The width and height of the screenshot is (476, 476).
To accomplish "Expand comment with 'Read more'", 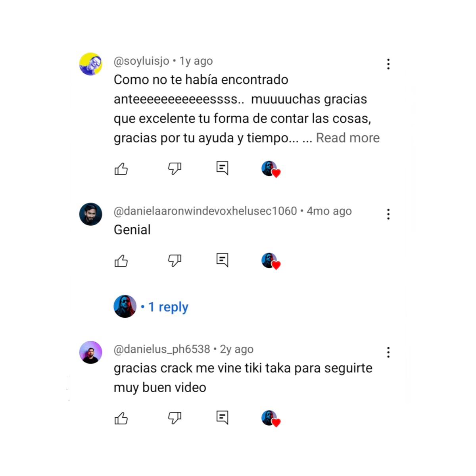I will pos(348,138).
